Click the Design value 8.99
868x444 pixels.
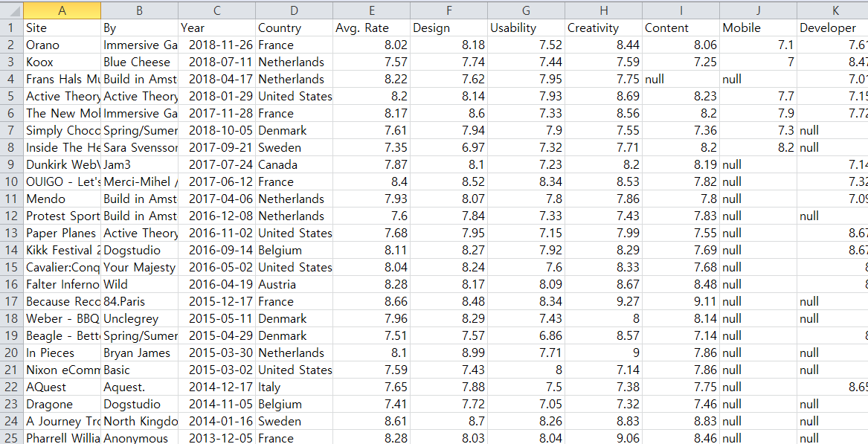point(449,353)
